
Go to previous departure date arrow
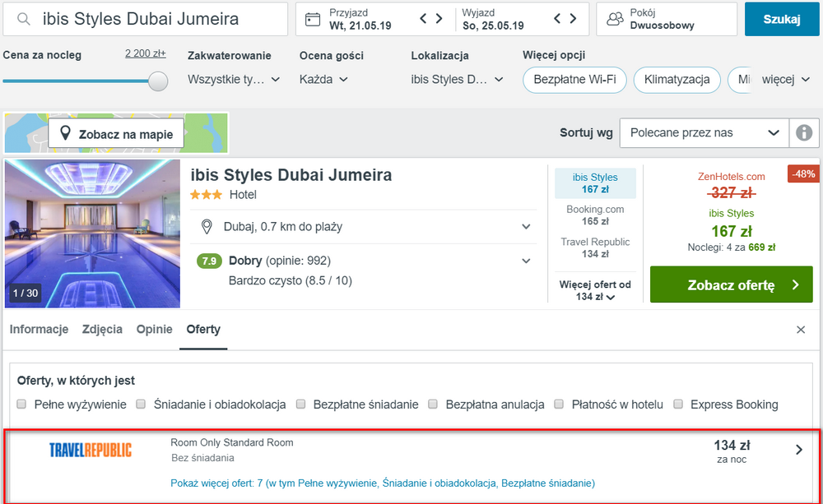point(557,19)
